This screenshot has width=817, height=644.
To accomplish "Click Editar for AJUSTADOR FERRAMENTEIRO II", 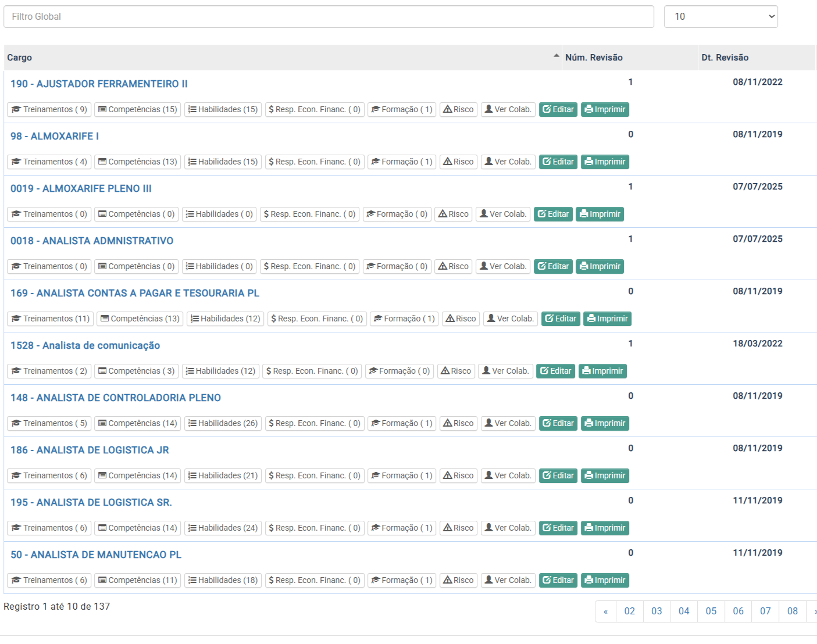I will (558, 109).
